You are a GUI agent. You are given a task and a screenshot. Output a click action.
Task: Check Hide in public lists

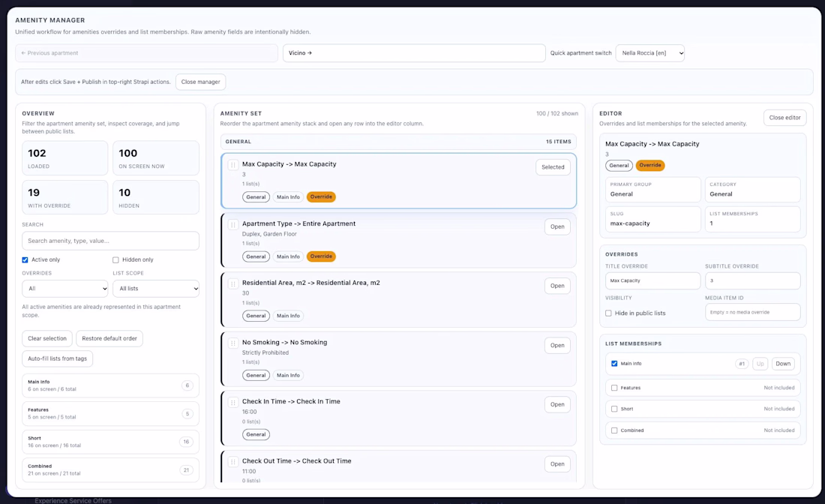coord(608,313)
